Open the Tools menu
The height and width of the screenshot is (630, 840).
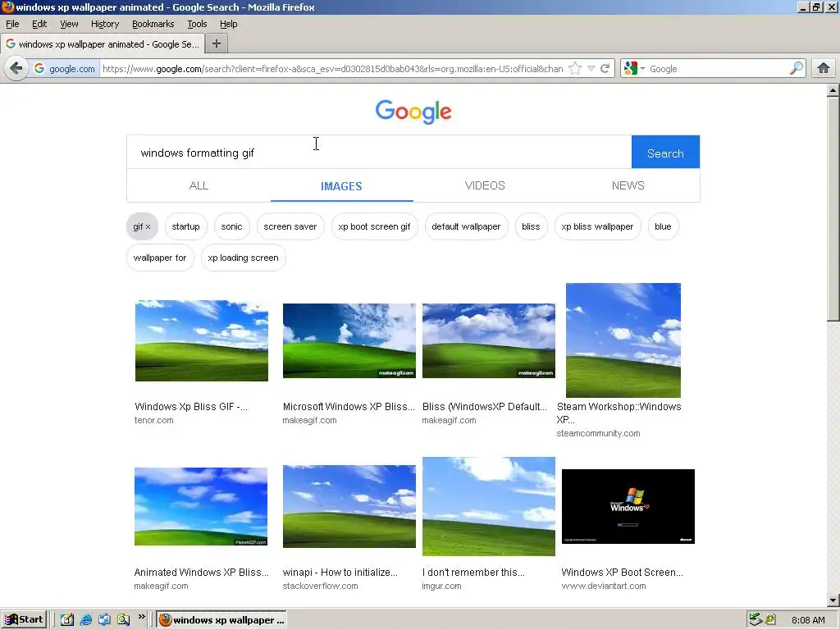[x=197, y=24]
